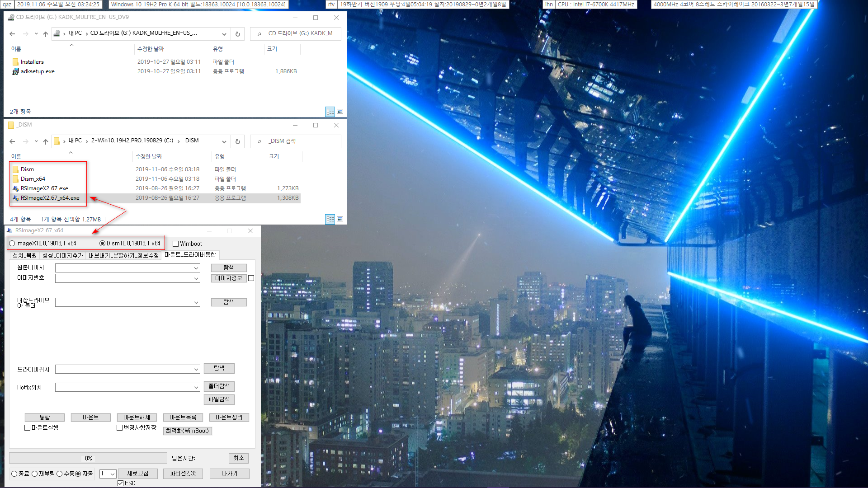The width and height of the screenshot is (868, 488).
Task: Click the _DISM 검색 search field
Action: pyautogui.click(x=296, y=141)
